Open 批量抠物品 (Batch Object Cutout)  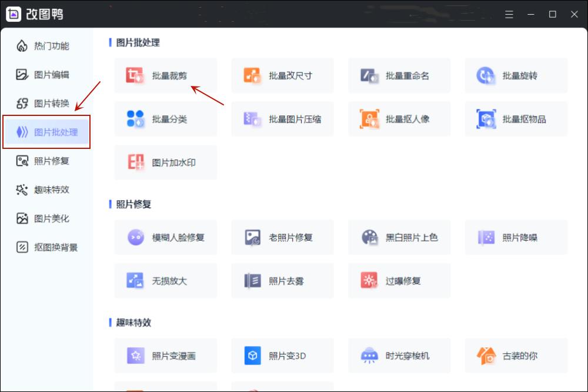tap(516, 119)
